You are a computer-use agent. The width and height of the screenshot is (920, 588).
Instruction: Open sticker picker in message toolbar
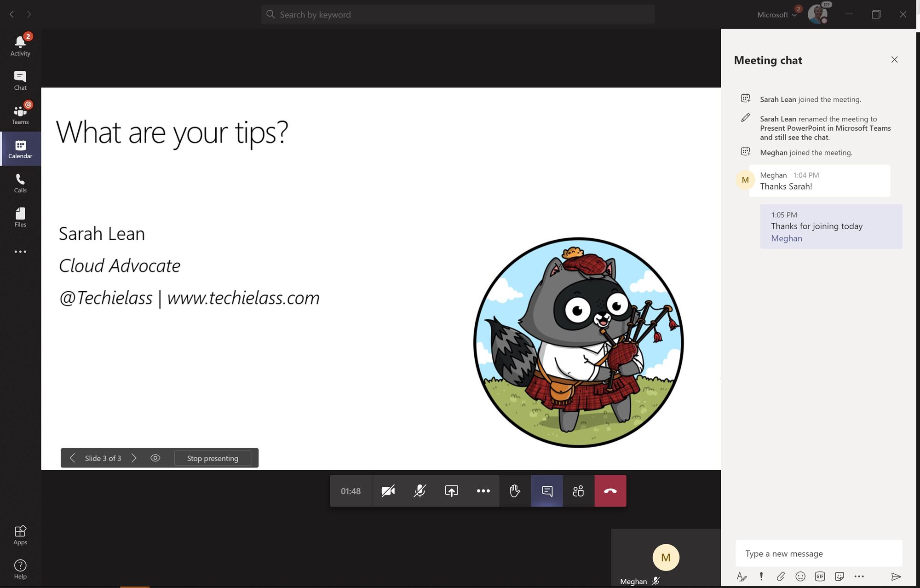(839, 576)
